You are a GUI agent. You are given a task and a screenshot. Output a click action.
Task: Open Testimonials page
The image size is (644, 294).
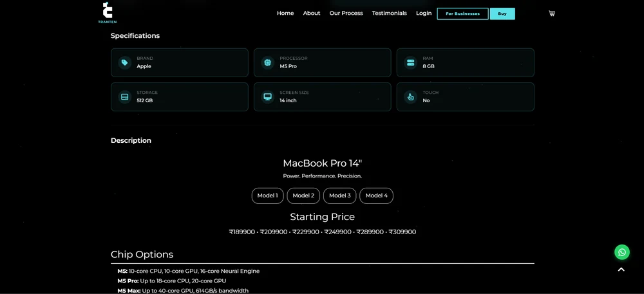click(x=390, y=13)
